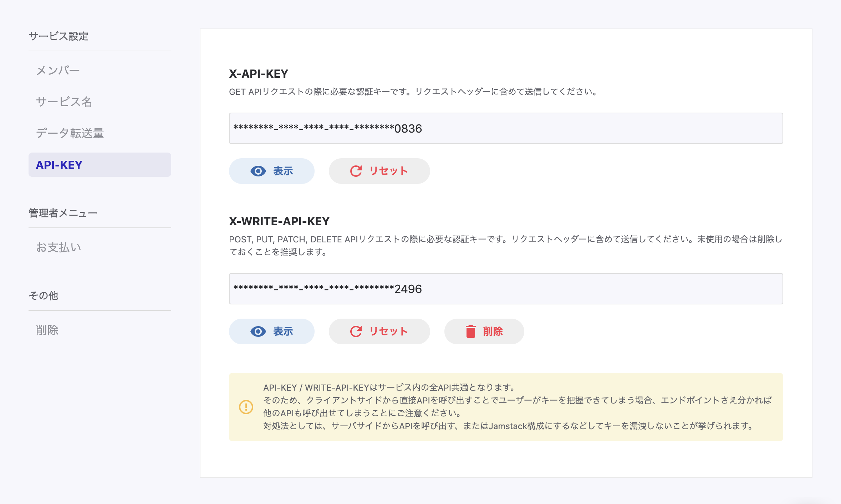This screenshot has height=504, width=841.
Task: Click the X-API-KEY field ending 0836
Action: (x=505, y=128)
